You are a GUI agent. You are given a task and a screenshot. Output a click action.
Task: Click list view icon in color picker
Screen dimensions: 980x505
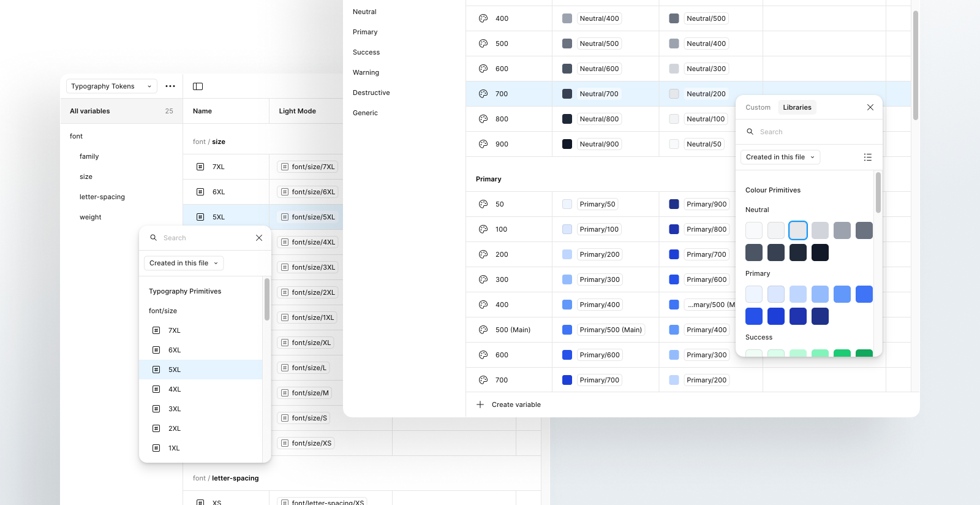pyautogui.click(x=867, y=158)
